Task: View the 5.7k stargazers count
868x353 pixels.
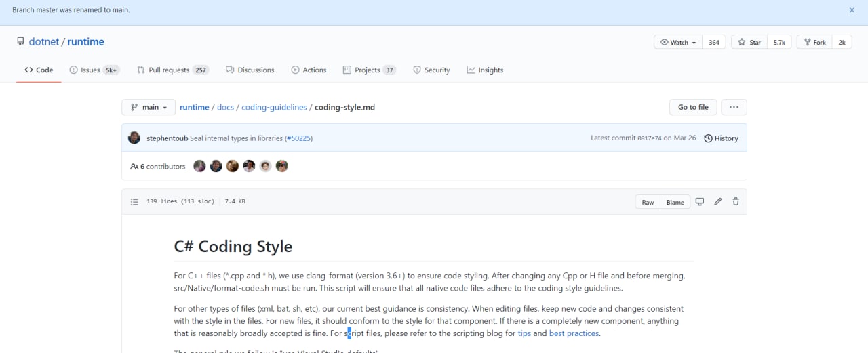Action: pyautogui.click(x=779, y=42)
